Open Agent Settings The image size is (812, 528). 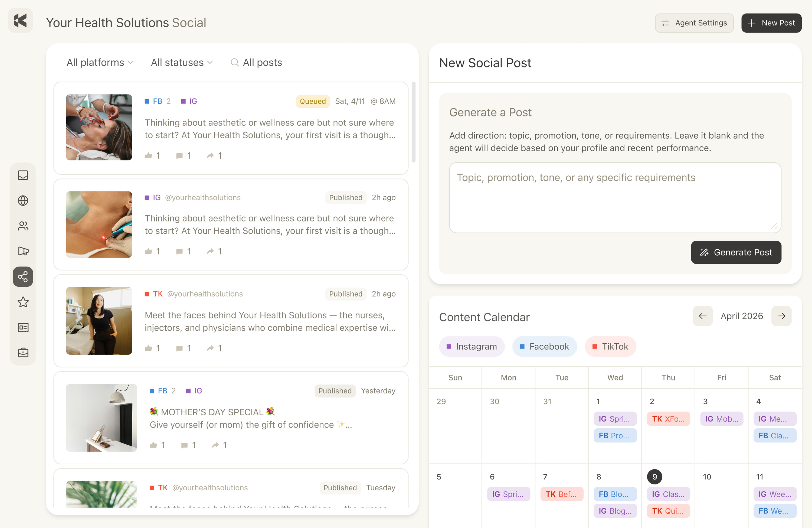pyautogui.click(x=694, y=23)
